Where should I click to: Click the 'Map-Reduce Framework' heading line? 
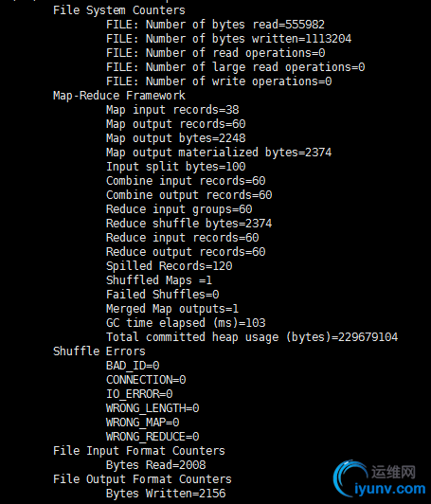tap(119, 96)
